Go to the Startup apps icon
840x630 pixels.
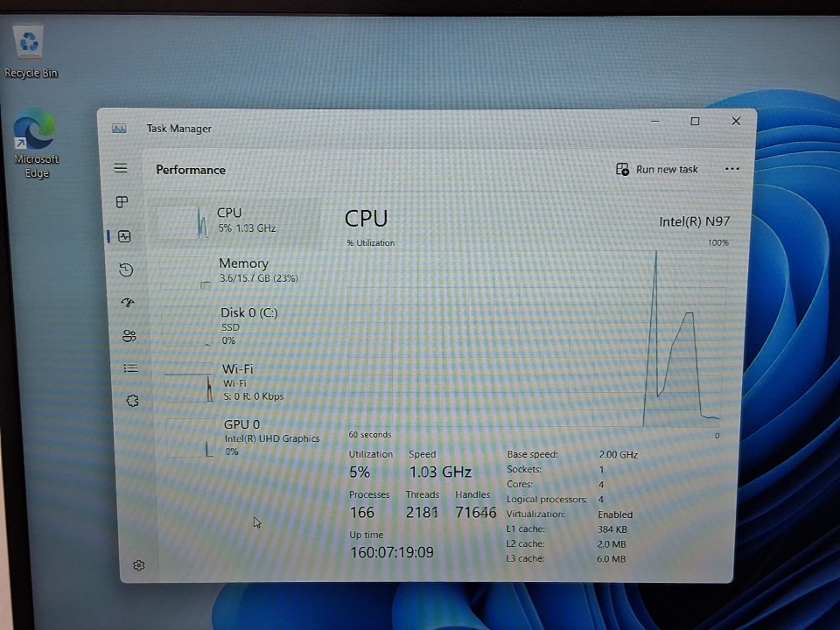coord(128,303)
